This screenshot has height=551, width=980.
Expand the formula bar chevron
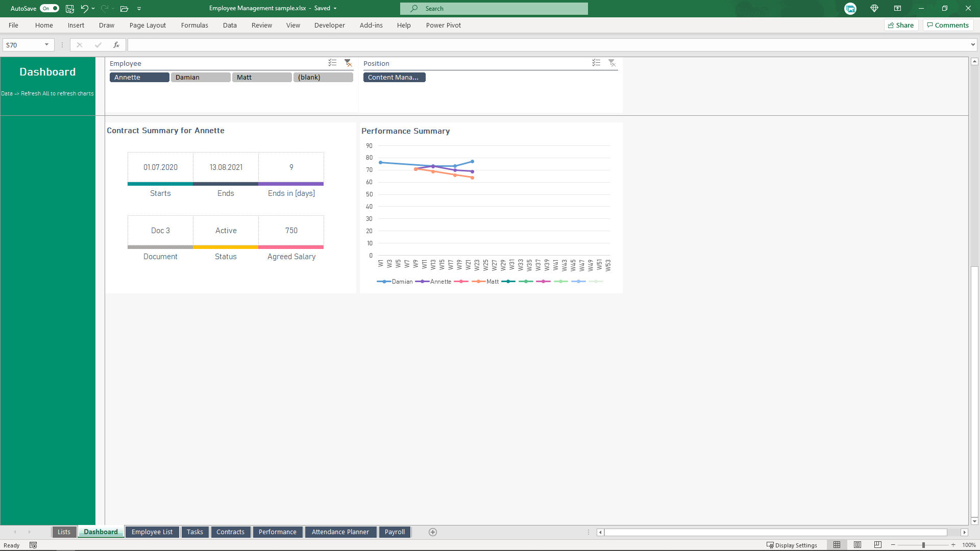coord(973,45)
